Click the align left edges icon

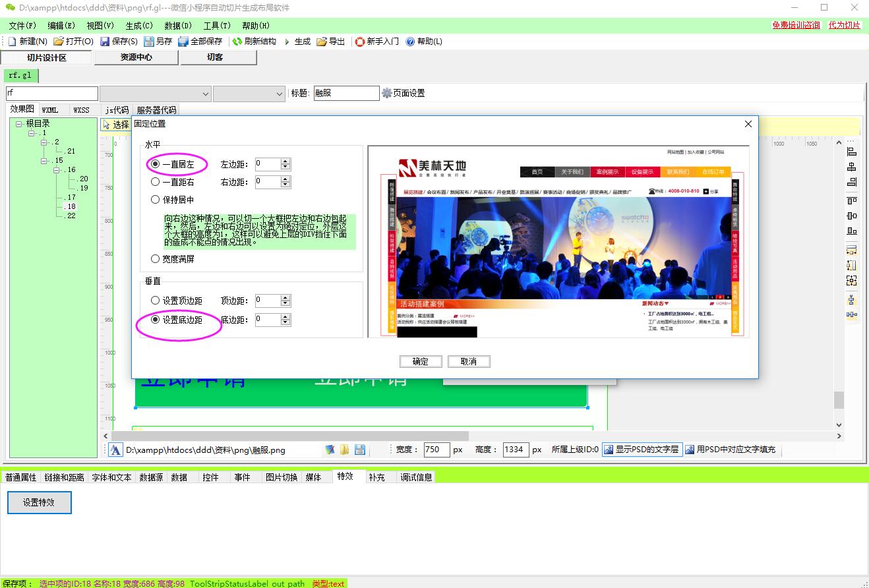852,152
